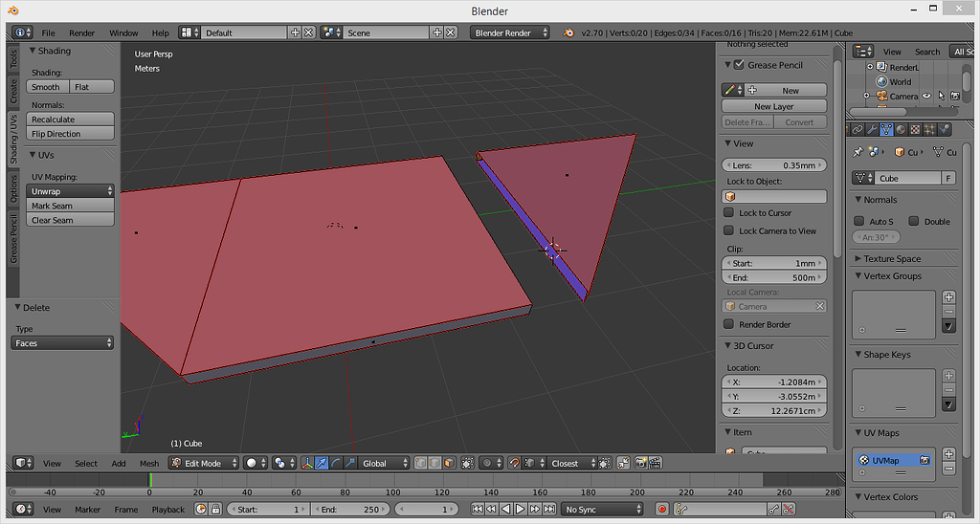
Task: Click the Flip Direction button
Action: [x=70, y=134]
